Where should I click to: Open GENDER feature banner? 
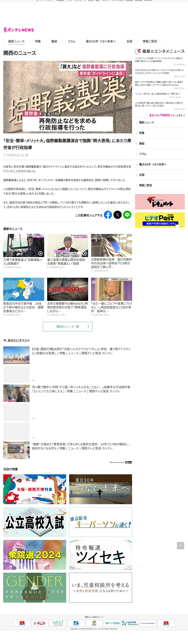[x=35, y=588]
